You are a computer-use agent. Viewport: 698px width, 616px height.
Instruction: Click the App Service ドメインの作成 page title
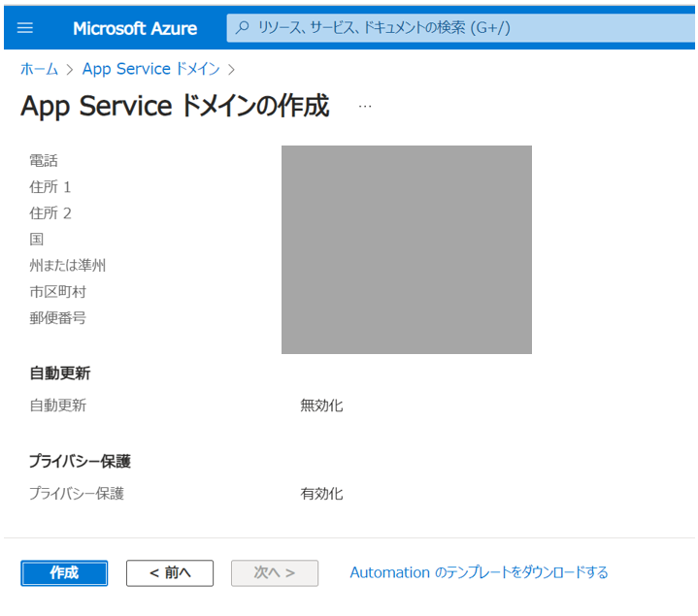click(175, 106)
